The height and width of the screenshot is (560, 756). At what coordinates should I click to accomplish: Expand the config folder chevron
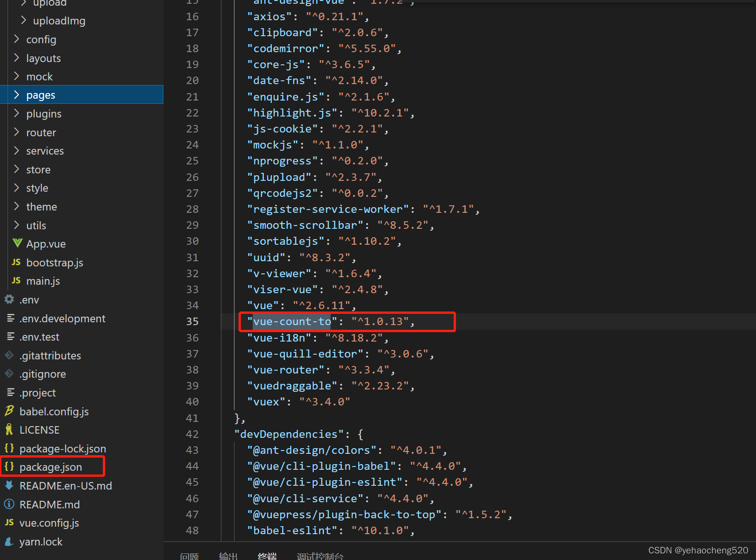point(17,39)
